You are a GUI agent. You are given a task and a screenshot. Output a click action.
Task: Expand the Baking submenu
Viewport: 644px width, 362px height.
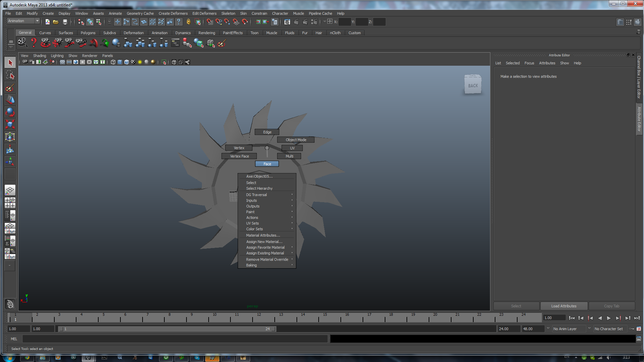click(x=267, y=265)
